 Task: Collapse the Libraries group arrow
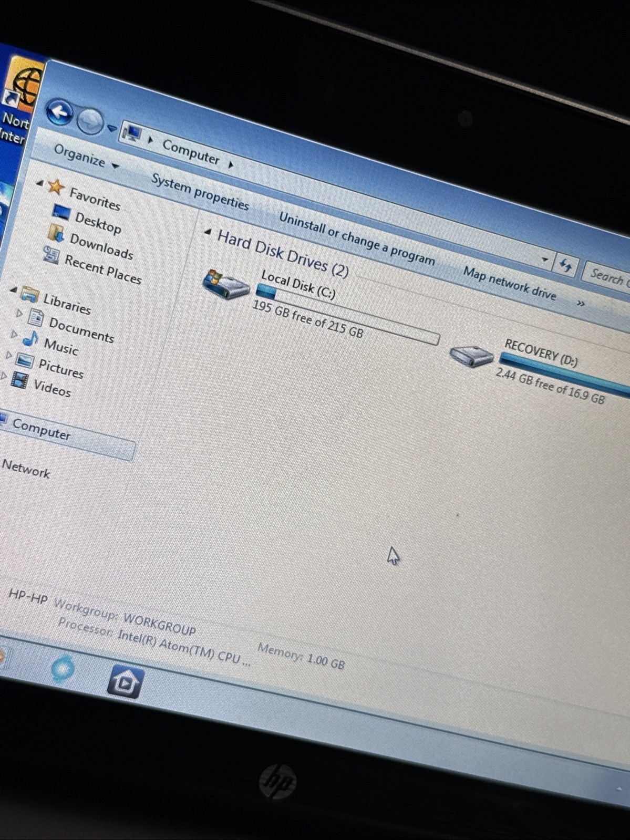[x=14, y=289]
